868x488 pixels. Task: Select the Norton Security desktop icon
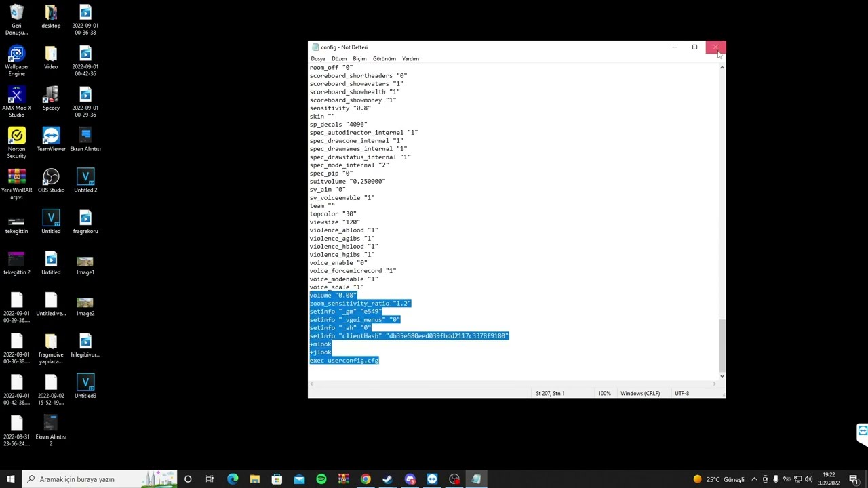16,143
